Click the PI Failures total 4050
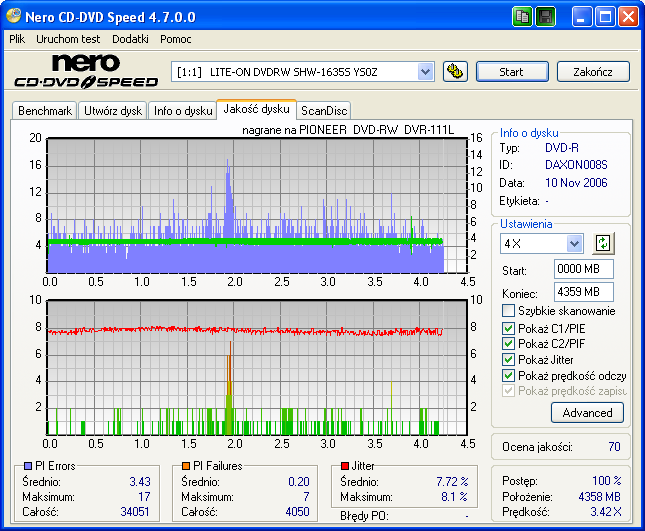This screenshot has width=645, height=531. (297, 512)
